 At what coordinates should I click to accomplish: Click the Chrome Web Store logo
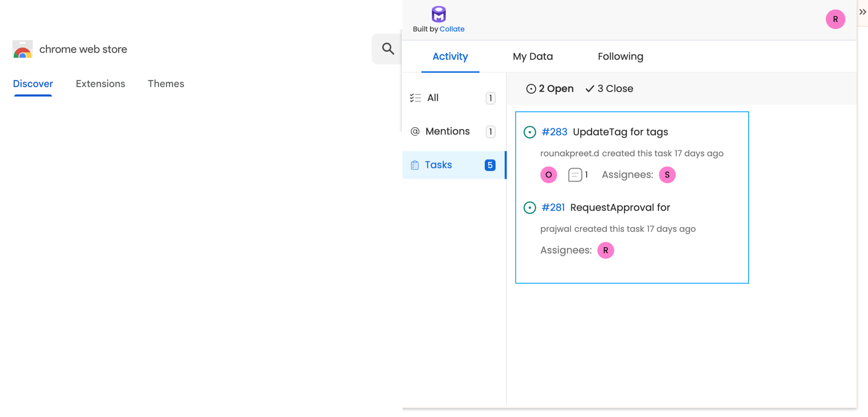pos(23,49)
